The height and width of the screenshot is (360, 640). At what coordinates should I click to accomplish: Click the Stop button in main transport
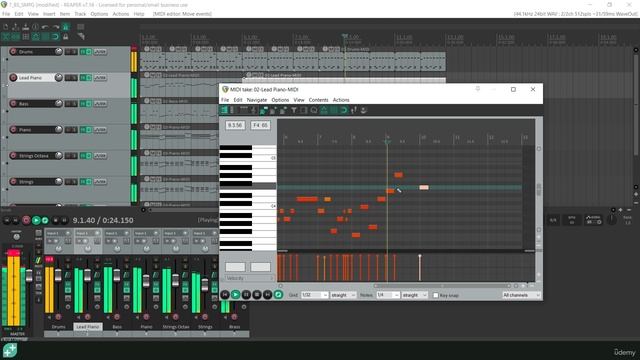[56, 220]
